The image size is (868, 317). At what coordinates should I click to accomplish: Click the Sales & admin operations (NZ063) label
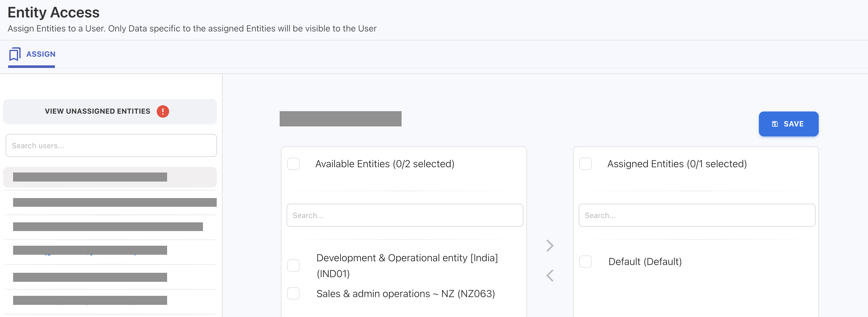click(405, 294)
